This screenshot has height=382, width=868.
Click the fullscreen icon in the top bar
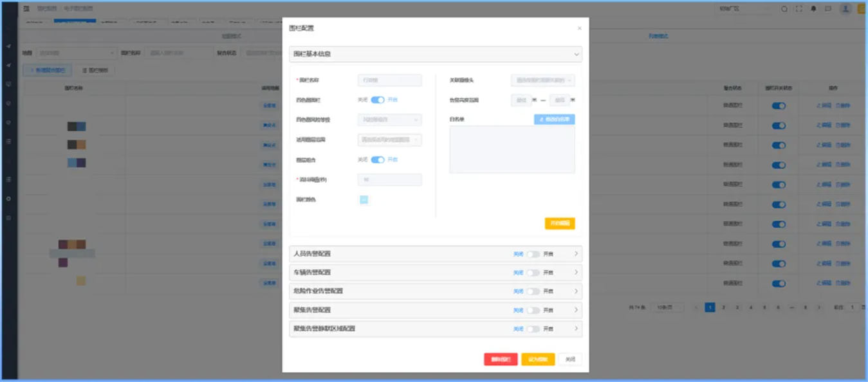pyautogui.click(x=799, y=9)
